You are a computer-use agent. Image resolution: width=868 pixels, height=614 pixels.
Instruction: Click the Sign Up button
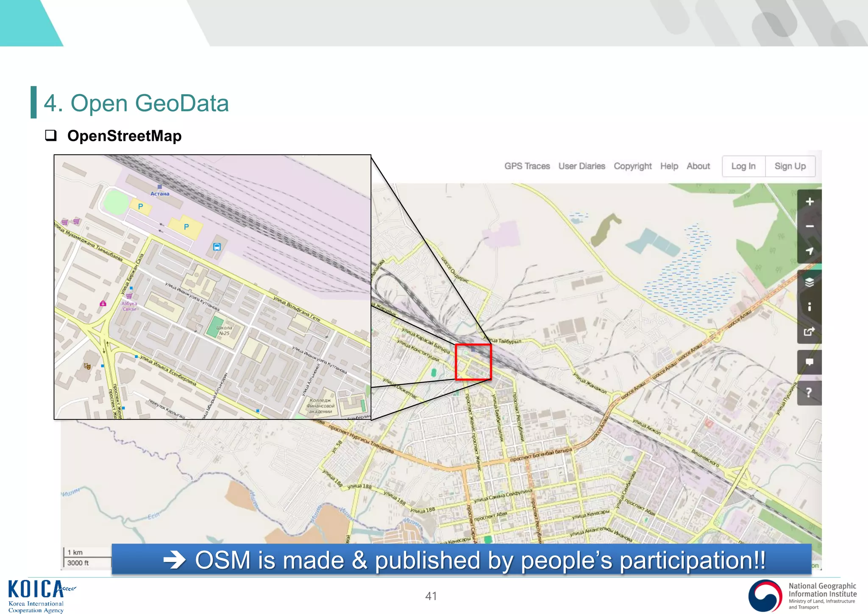coord(790,166)
